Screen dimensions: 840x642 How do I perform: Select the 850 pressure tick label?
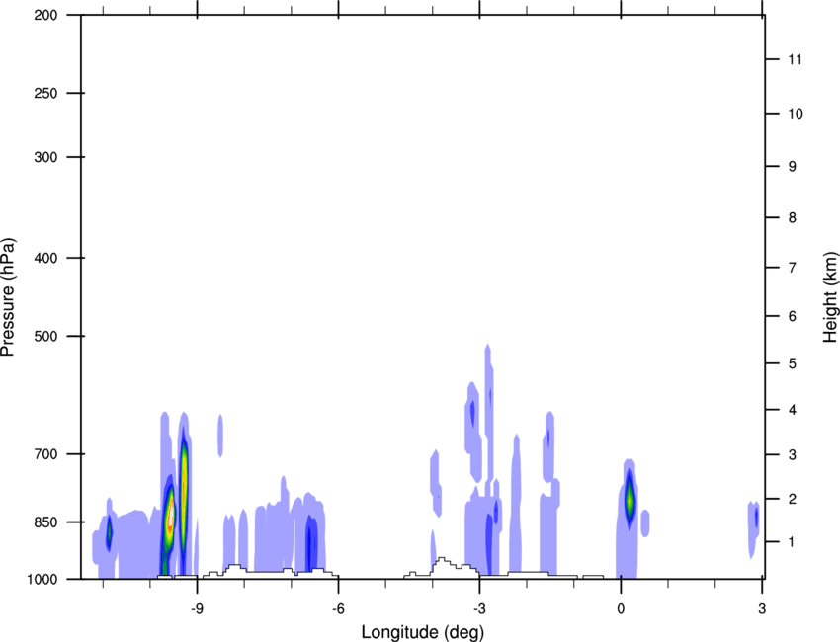coord(45,522)
